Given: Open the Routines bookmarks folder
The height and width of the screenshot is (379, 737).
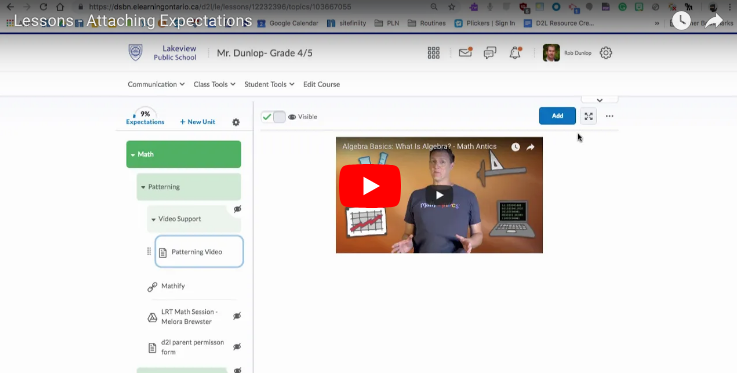Looking at the screenshot, I should [x=427, y=23].
